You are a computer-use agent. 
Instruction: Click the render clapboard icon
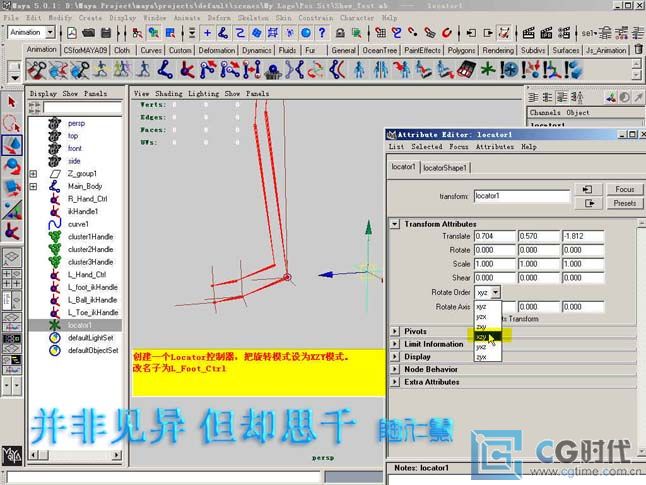click(529, 33)
